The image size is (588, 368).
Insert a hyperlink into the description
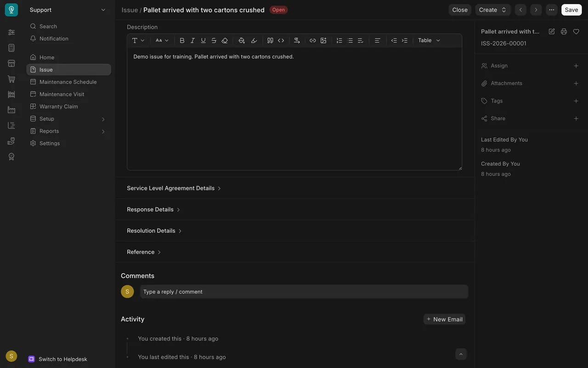(x=313, y=40)
